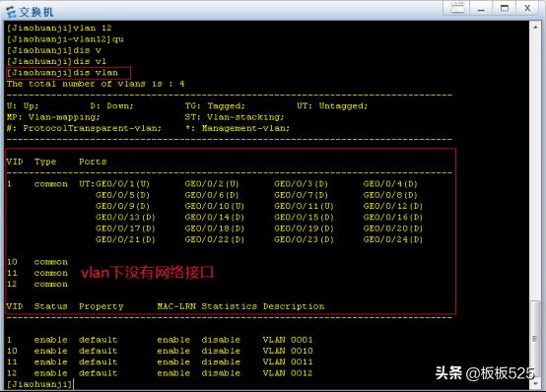Image resolution: width=546 pixels, height=392 pixels.
Task: Click description 'VLAN 0001'
Action: click(x=288, y=340)
